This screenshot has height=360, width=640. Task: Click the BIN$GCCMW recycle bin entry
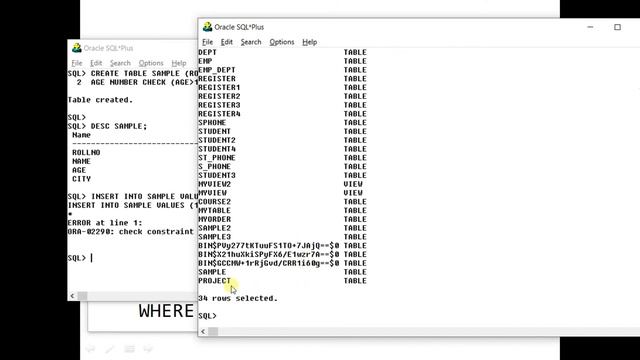point(269,263)
